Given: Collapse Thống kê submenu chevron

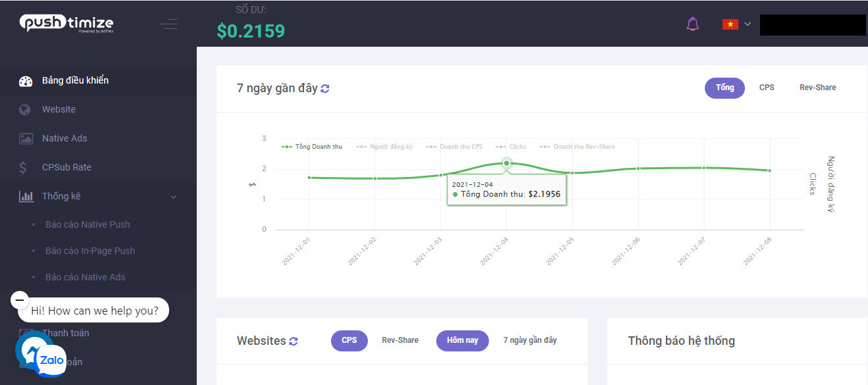Looking at the screenshot, I should click(x=174, y=197).
